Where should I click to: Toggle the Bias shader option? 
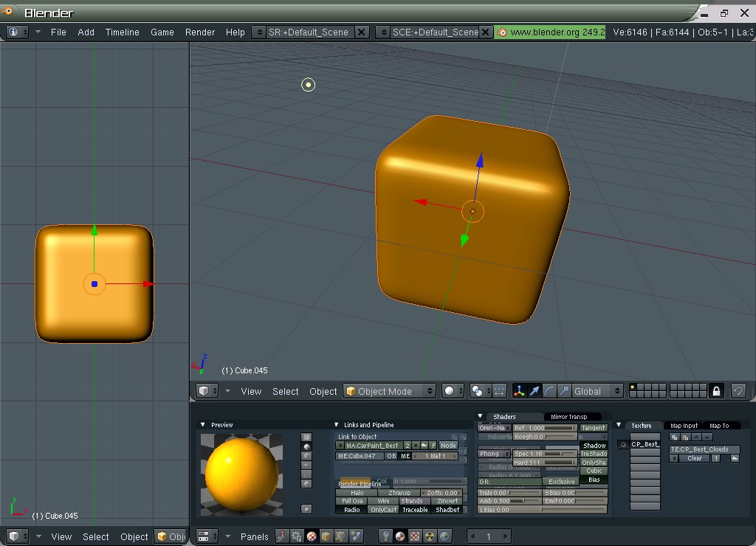(594, 480)
